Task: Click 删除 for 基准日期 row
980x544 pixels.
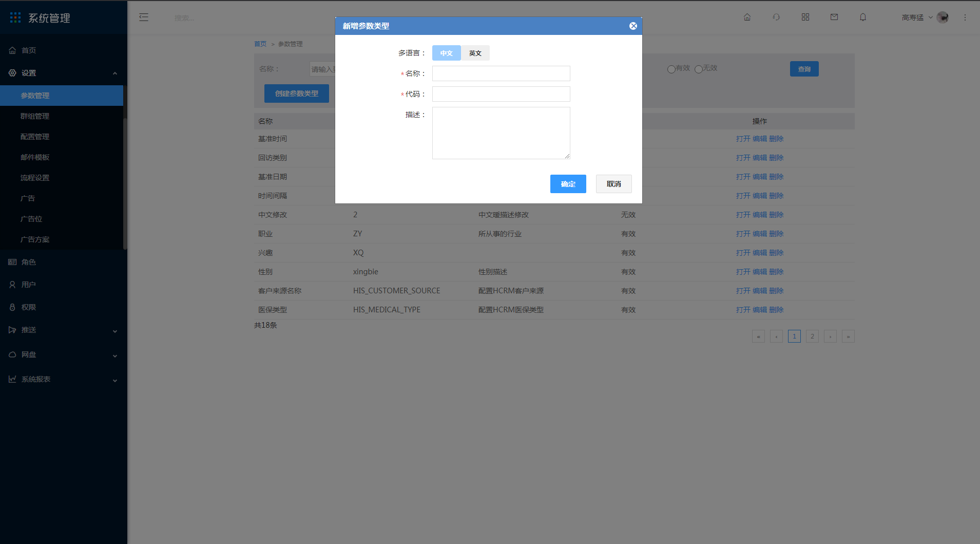Action: (776, 177)
